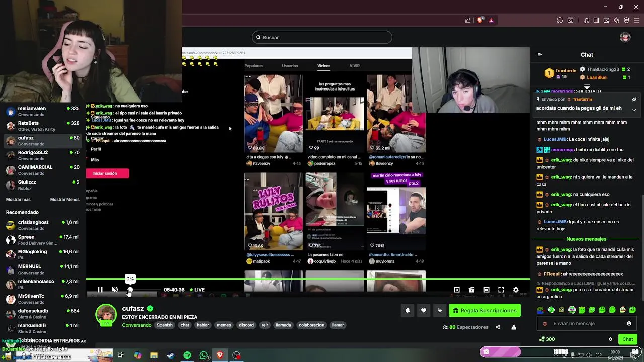644x362 pixels.
Task: Click Brave Rewards triangle icon
Action: (x=491, y=20)
